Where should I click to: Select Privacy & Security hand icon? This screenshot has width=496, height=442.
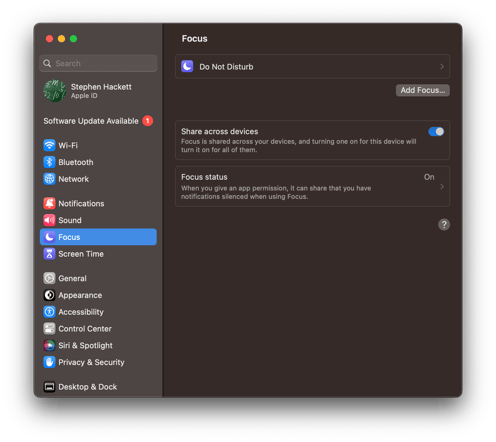pyautogui.click(x=49, y=362)
